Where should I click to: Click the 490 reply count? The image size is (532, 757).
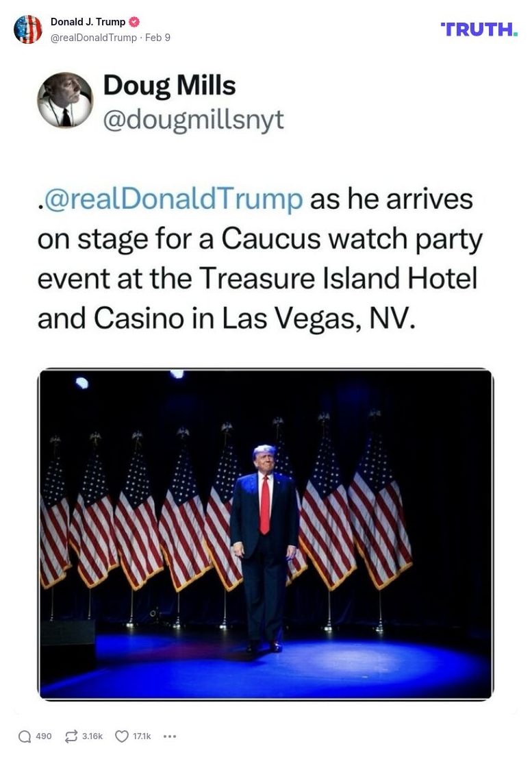click(42, 736)
